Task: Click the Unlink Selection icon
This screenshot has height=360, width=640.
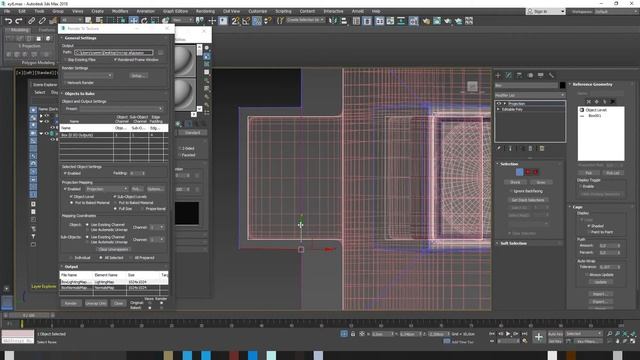Action: click(x=42, y=21)
